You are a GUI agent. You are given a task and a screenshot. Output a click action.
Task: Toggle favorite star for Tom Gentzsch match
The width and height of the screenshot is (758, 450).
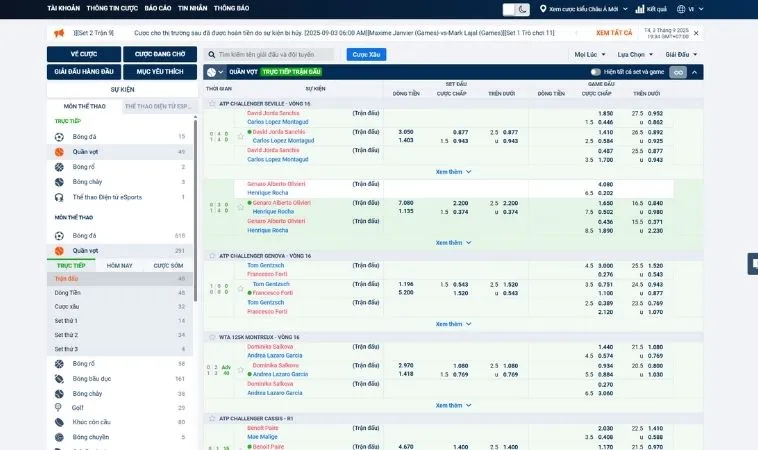pos(240,288)
